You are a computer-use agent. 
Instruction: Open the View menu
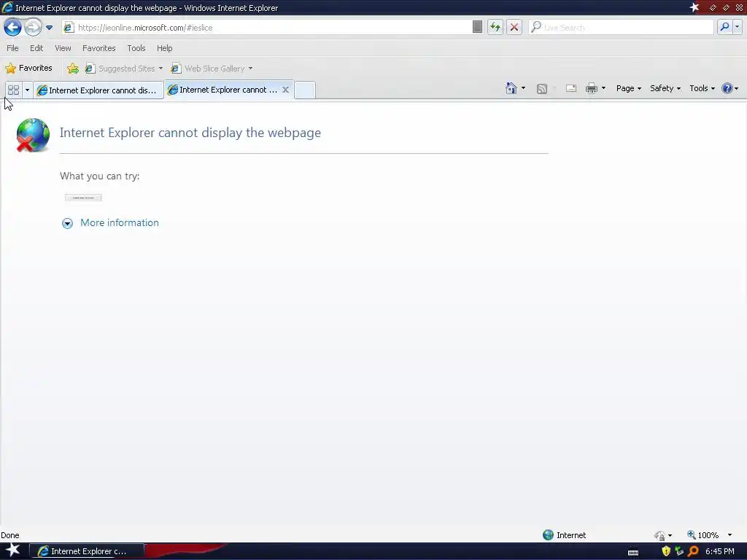[63, 48]
